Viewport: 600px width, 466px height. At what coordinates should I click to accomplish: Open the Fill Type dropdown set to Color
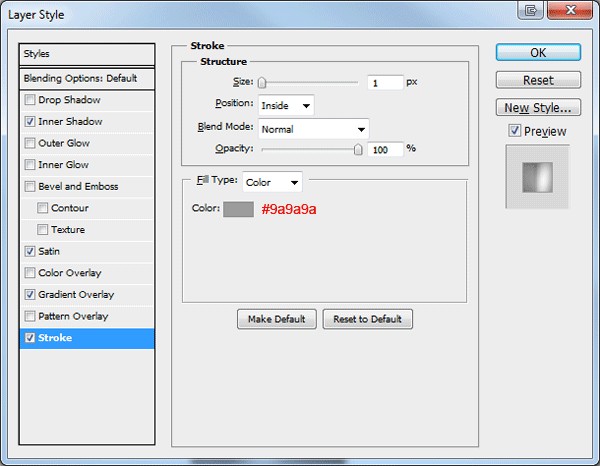(272, 182)
